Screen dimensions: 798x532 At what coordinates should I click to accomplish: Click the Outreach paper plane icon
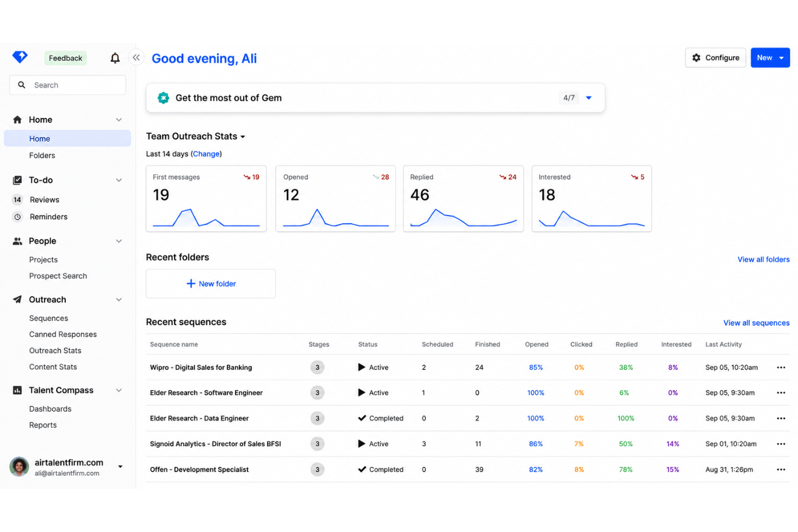(17, 299)
